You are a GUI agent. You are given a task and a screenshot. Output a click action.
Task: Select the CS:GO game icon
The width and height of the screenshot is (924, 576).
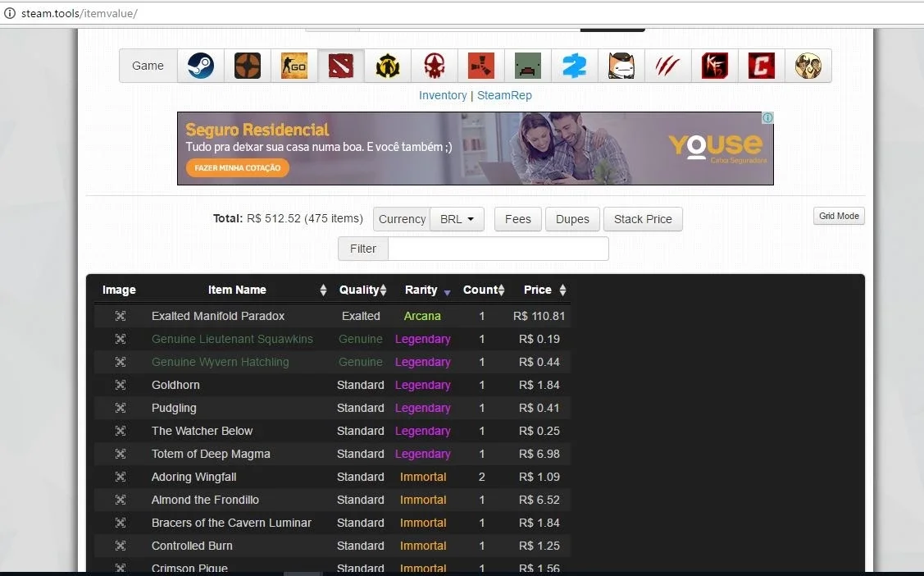pyautogui.click(x=294, y=66)
